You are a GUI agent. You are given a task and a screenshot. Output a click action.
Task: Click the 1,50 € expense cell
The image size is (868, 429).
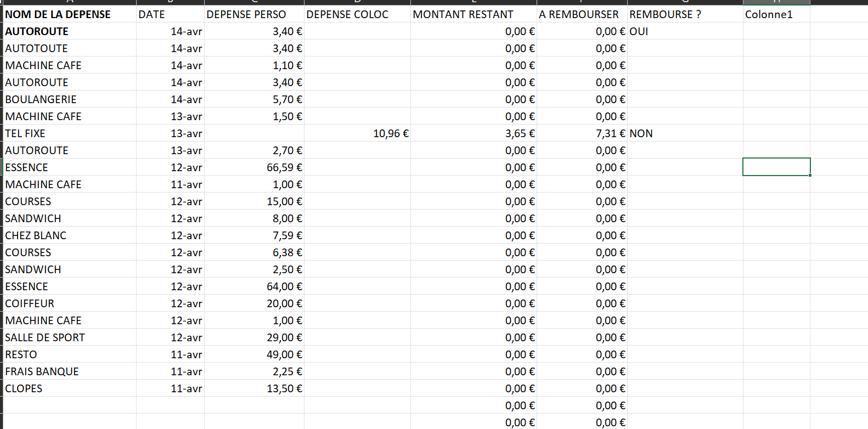254,116
